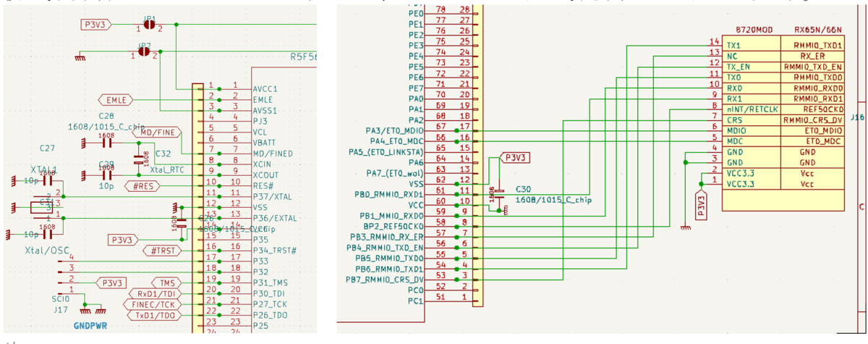Click the P36/EXTAL pin name
The height and width of the screenshot is (344, 868).
point(275,218)
